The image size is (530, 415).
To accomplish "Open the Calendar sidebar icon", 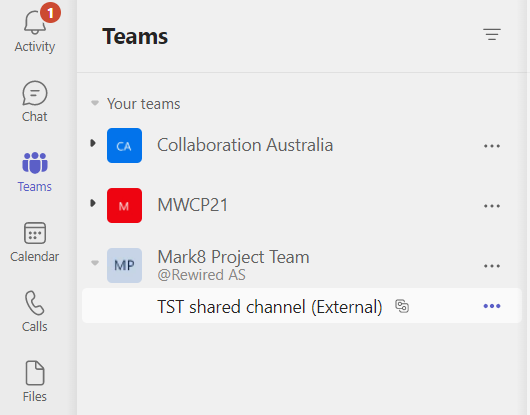I will coord(35,233).
